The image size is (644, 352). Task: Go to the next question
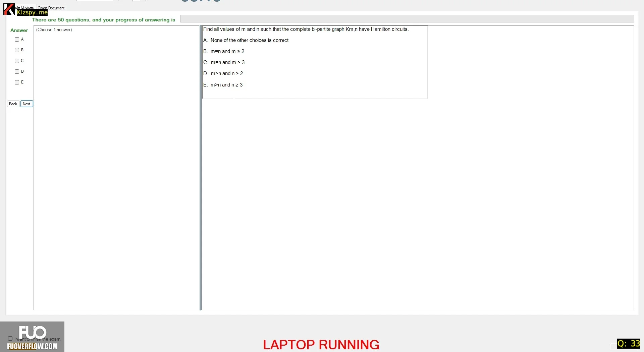pyautogui.click(x=26, y=104)
